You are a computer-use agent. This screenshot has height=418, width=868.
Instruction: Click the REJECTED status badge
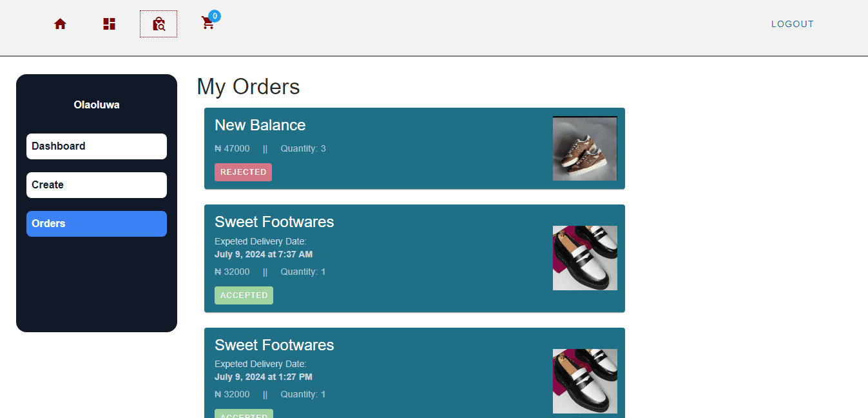point(243,172)
